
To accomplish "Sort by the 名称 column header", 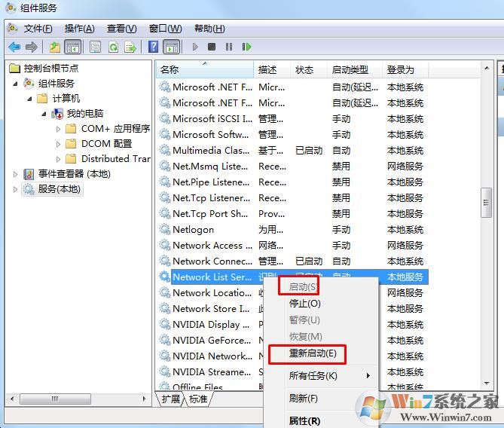I will tap(205, 69).
